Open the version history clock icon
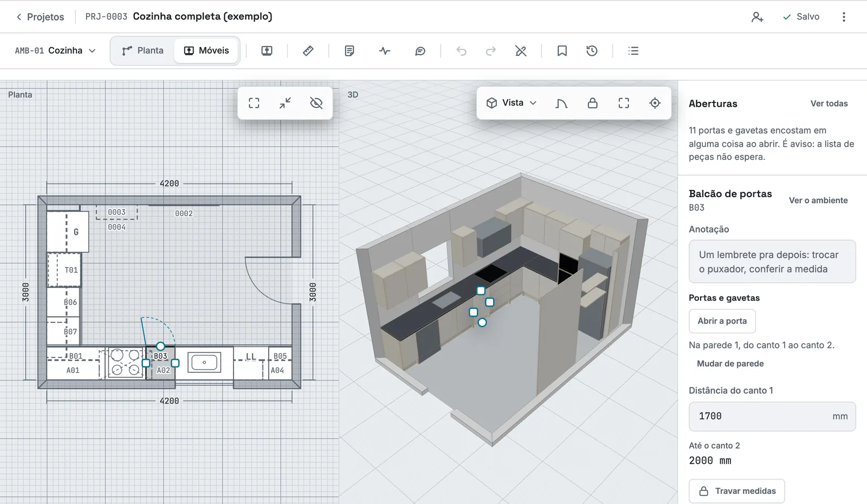The image size is (867, 504). point(592,51)
